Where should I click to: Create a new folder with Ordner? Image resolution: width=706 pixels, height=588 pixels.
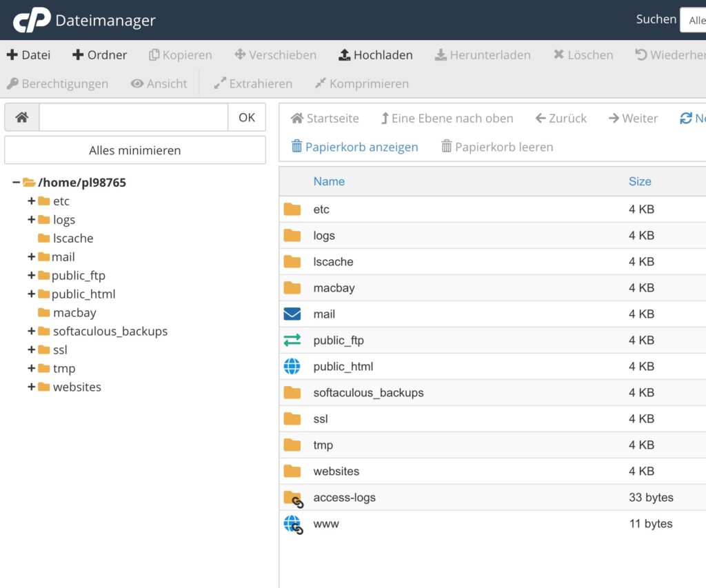point(99,55)
